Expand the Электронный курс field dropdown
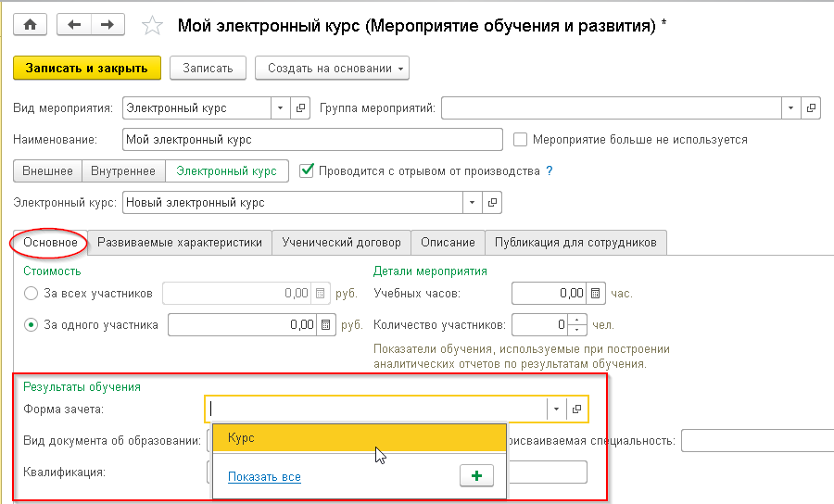834x504 pixels. click(x=473, y=202)
